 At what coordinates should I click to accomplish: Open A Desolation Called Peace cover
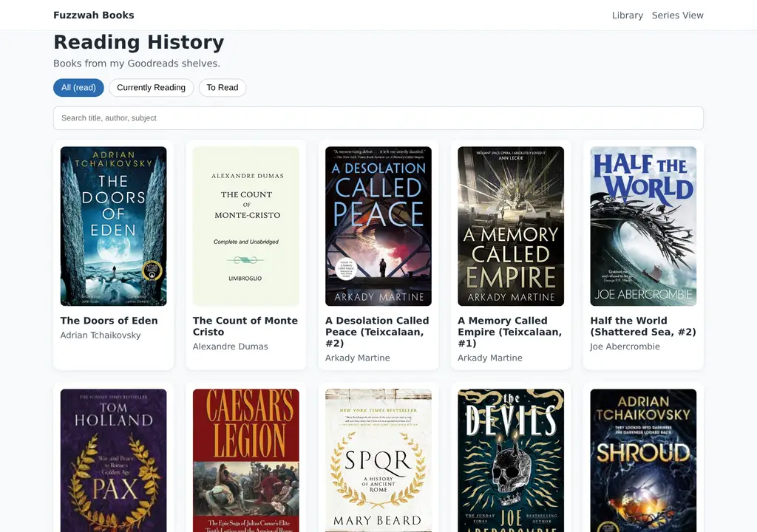tap(378, 226)
